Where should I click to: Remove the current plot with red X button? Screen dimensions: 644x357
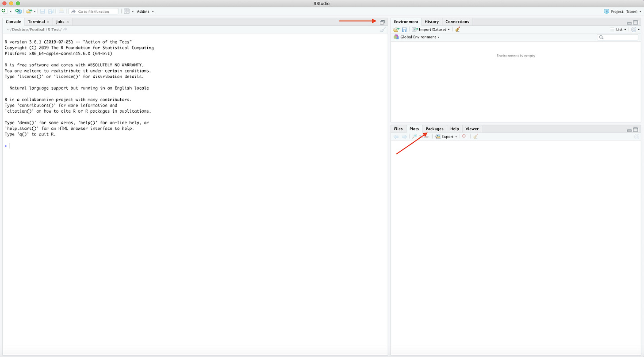pos(464,136)
